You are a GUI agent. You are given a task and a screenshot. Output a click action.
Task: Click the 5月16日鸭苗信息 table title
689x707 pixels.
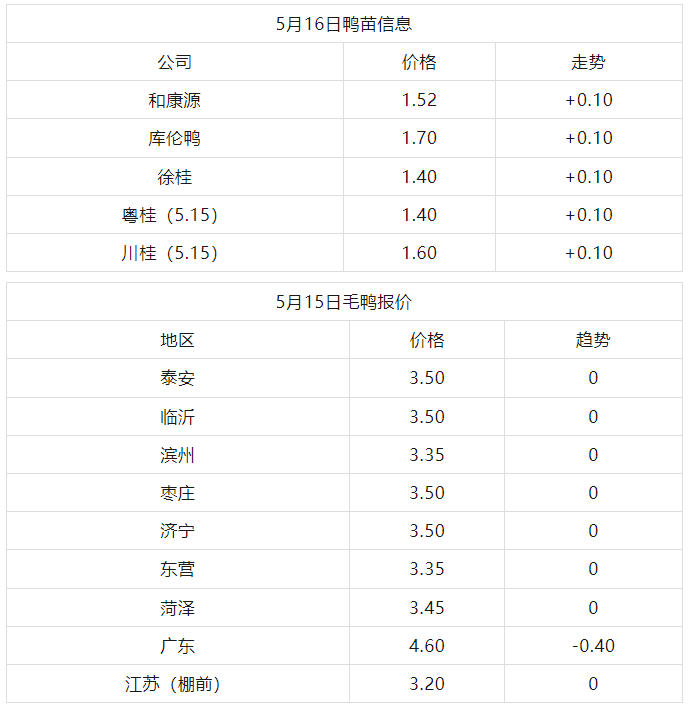coord(344,24)
